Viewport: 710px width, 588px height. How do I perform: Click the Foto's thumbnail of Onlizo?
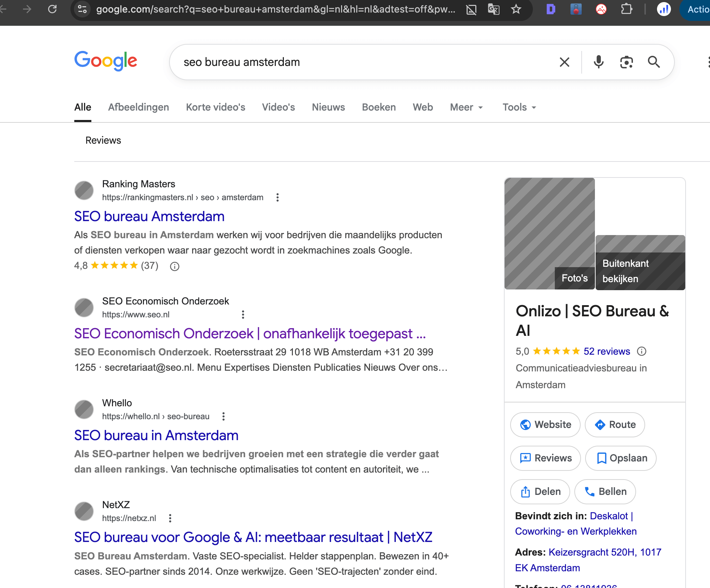tap(550, 234)
